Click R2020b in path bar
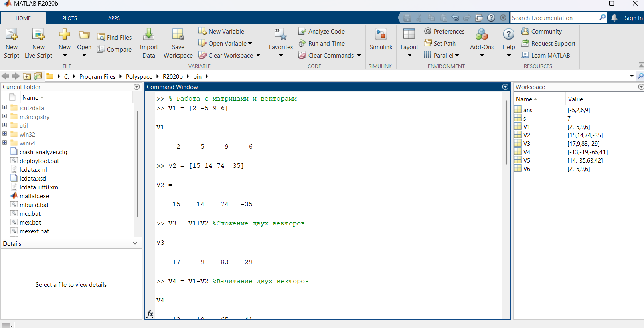Image resolution: width=644 pixels, height=328 pixels. click(173, 76)
